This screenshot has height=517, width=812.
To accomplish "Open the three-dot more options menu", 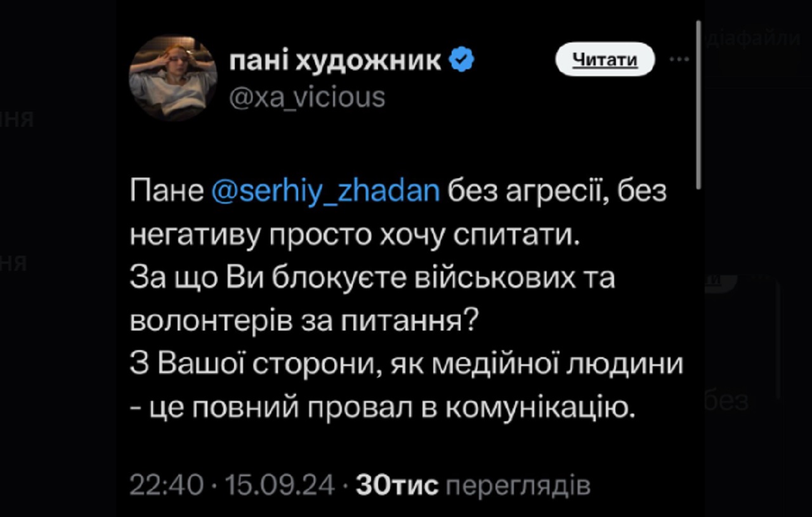I will tap(679, 60).
